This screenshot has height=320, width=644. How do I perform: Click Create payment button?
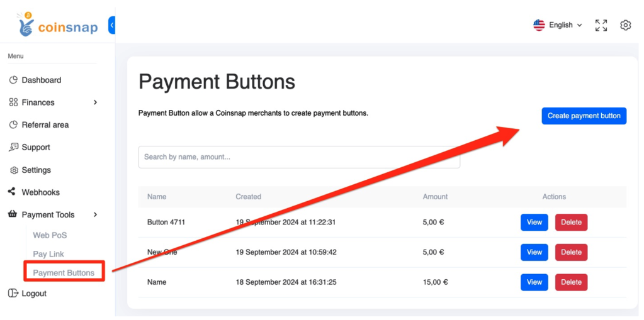pos(584,116)
